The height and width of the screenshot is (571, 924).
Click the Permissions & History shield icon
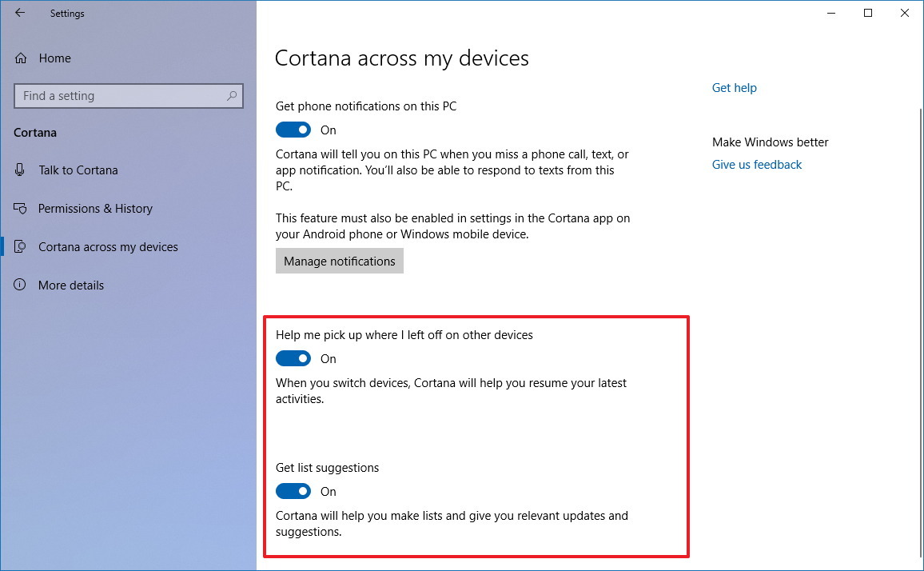[20, 208]
